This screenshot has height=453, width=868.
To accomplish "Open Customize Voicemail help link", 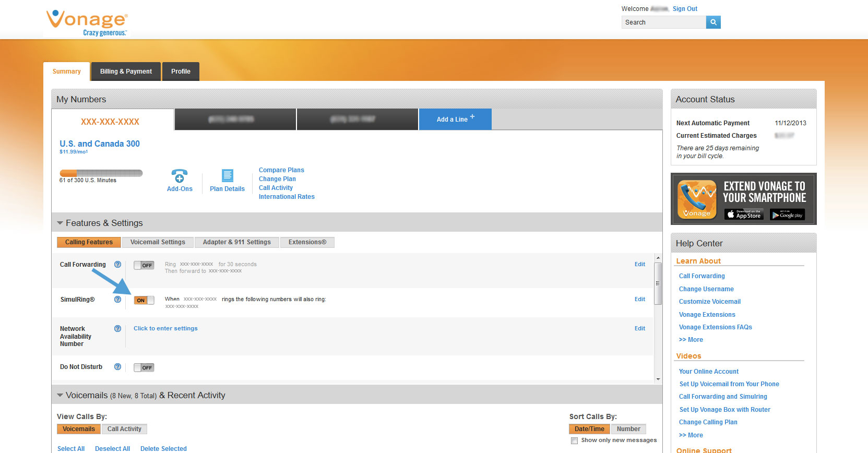I will point(710,302).
